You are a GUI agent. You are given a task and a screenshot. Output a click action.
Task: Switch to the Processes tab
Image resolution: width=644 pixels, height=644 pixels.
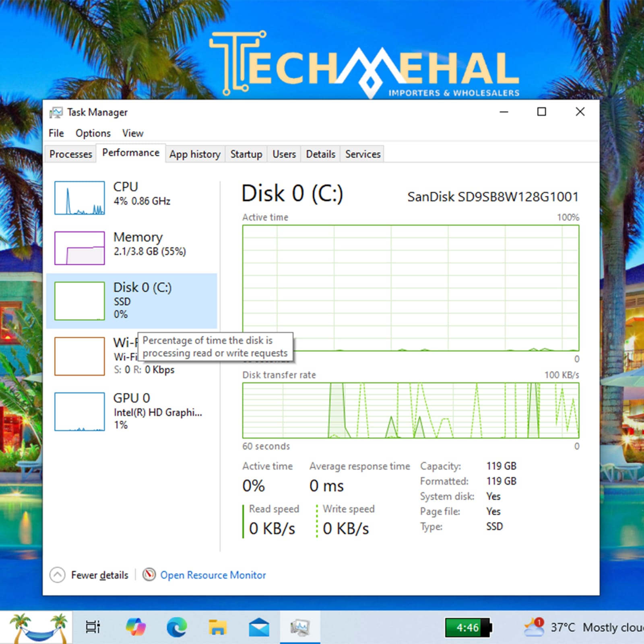pos(71,154)
